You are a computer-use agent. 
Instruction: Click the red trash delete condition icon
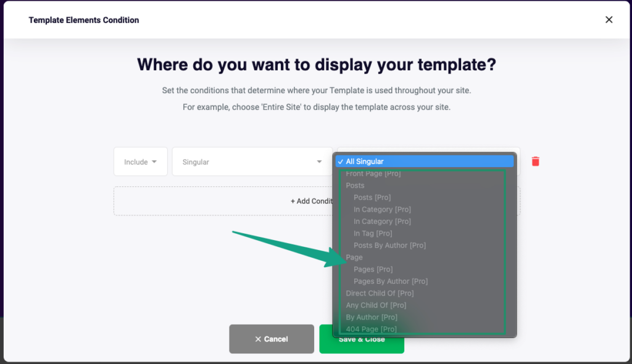pos(535,162)
